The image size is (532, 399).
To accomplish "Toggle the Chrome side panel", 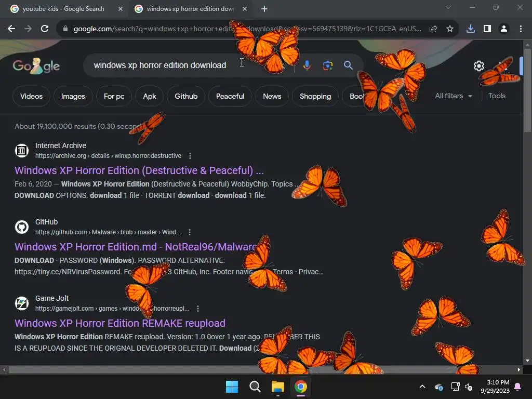I will click(x=487, y=29).
